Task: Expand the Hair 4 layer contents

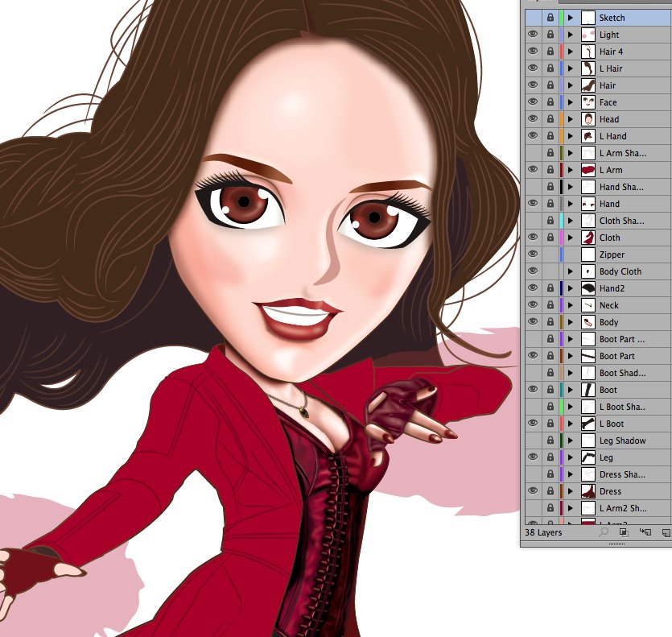Action: (x=571, y=52)
